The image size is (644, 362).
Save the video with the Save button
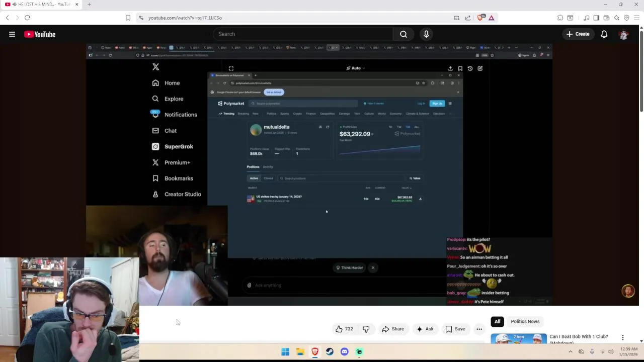(455, 329)
